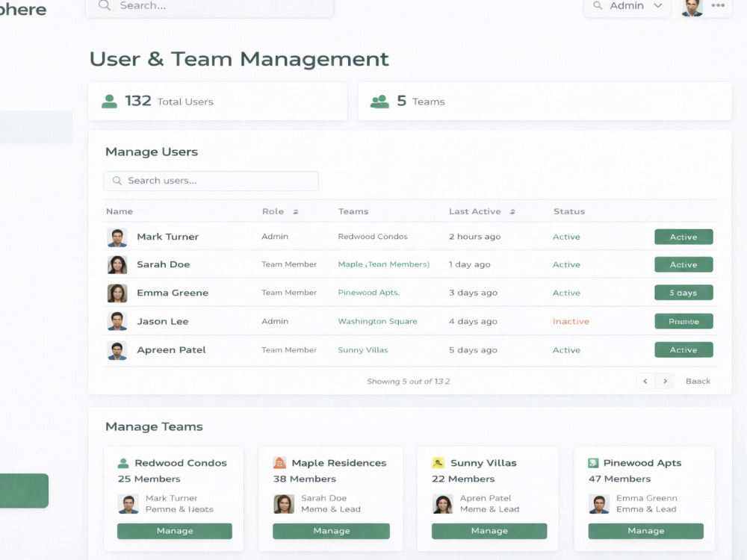Click the Name column header

tap(120, 211)
